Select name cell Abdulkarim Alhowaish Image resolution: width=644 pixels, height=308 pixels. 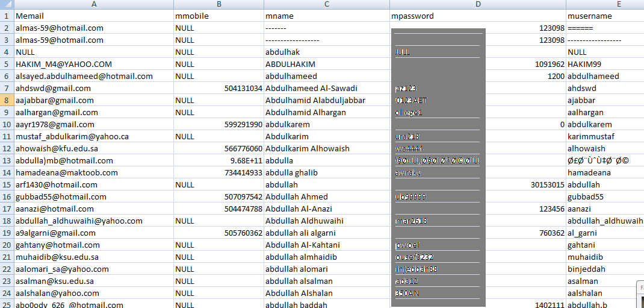click(327, 149)
